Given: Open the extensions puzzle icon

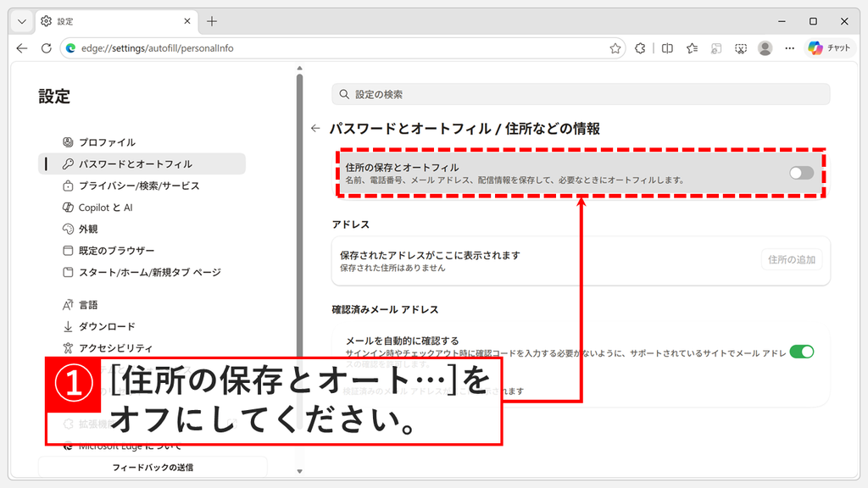Looking at the screenshot, I should tap(640, 48).
